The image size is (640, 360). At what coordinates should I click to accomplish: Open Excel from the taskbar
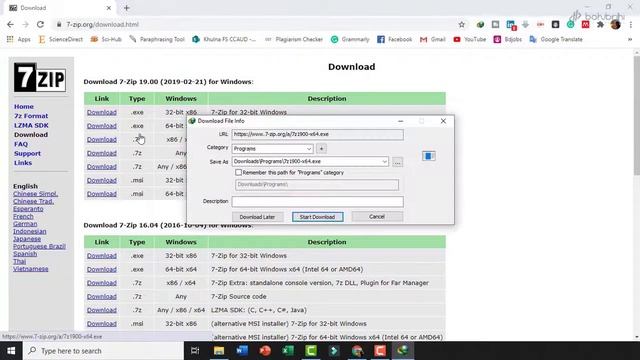click(288, 351)
